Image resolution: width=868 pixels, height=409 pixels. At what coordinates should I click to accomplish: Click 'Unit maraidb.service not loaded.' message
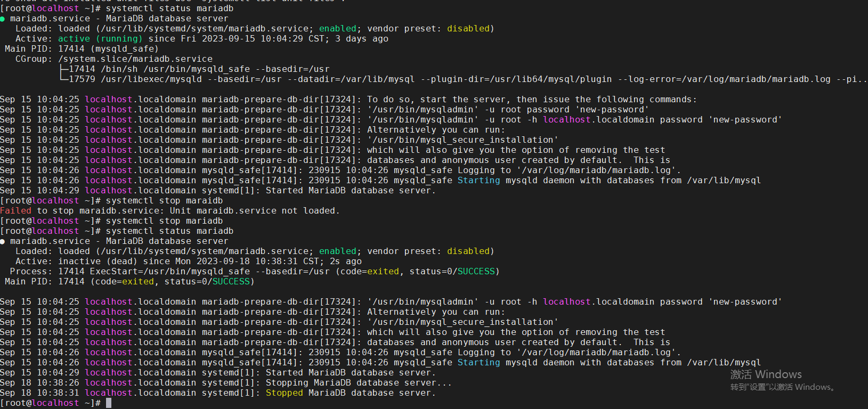[255, 211]
